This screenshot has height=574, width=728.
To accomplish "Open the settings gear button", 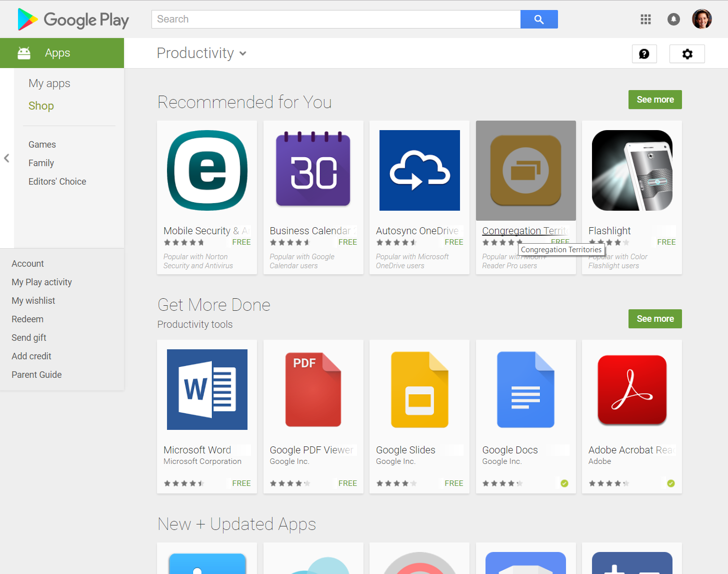I will click(687, 54).
